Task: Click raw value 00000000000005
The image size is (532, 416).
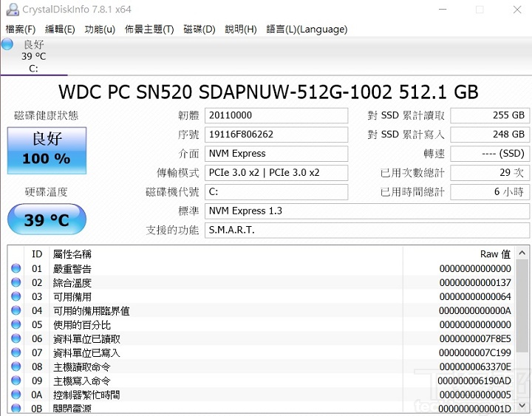Action: 475,395
